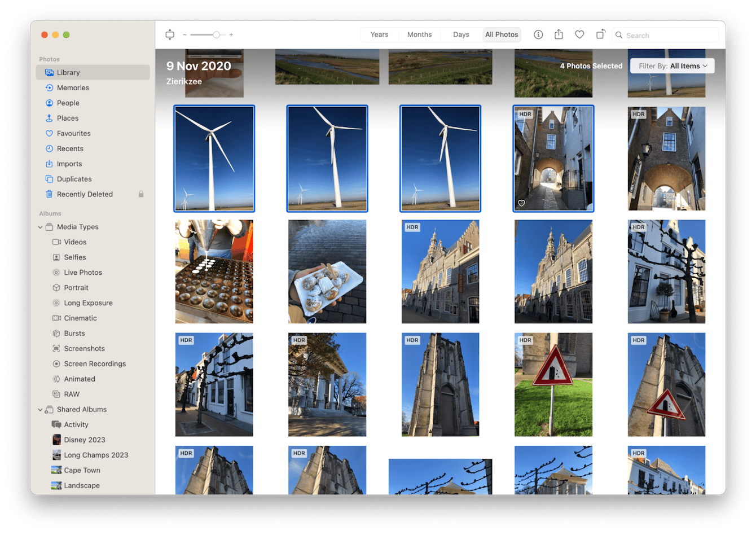Image resolution: width=756 pixels, height=535 pixels.
Task: Click the zoom out minus icon
Action: coord(184,35)
